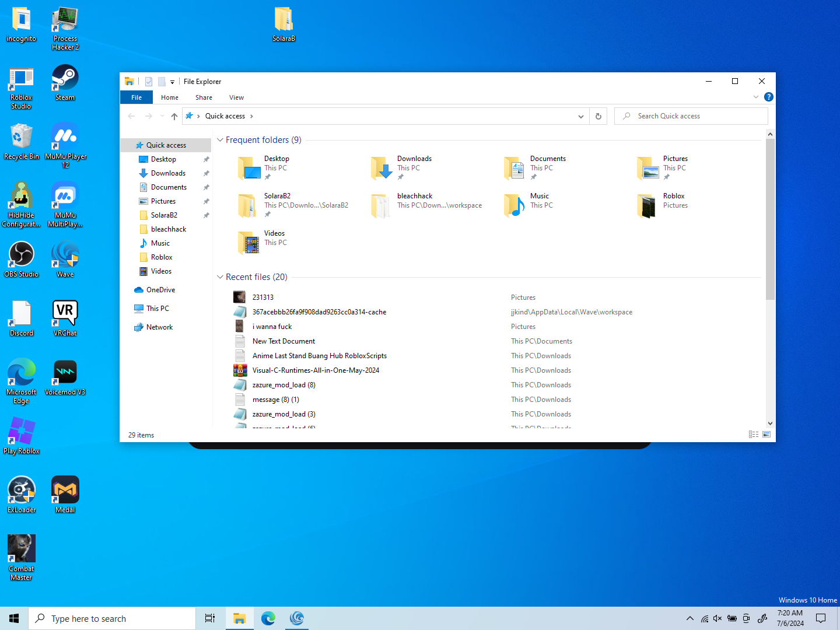Collapse the Frequent folders section

(x=220, y=140)
